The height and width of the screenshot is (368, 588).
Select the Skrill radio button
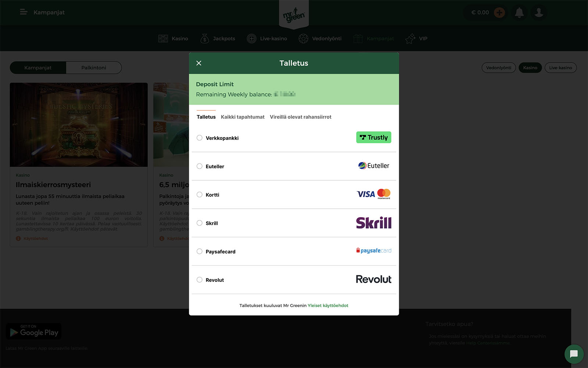pyautogui.click(x=200, y=223)
